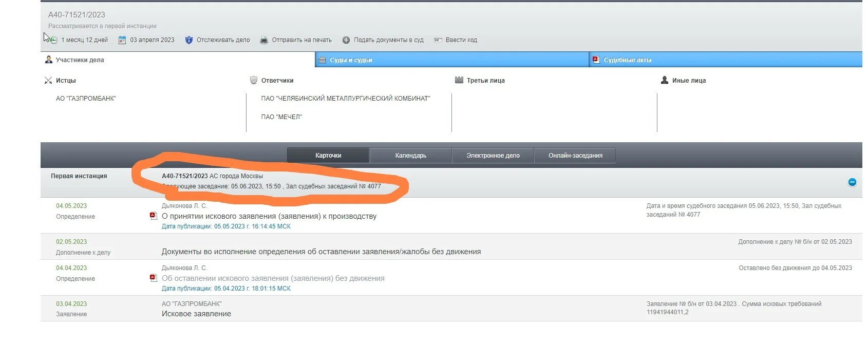Open Об оставлении искового заявления без движения
The image size is (868, 345).
[273, 278]
